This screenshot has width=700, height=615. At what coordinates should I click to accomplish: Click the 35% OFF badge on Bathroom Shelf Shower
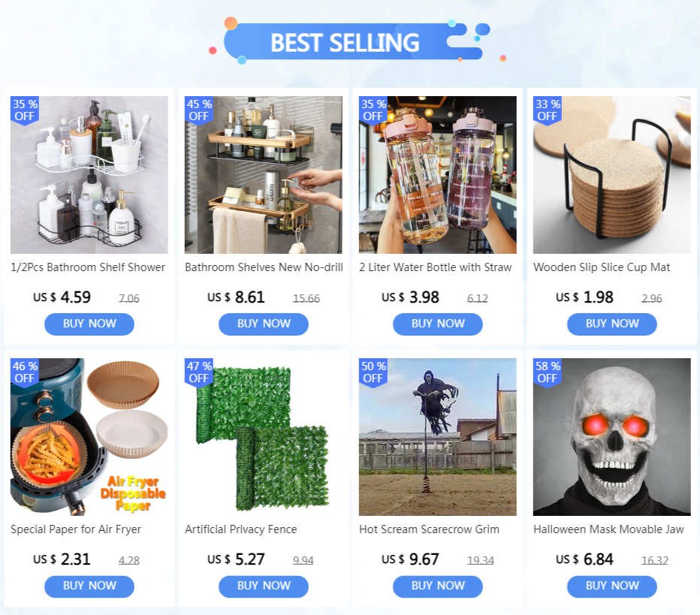coord(25,110)
